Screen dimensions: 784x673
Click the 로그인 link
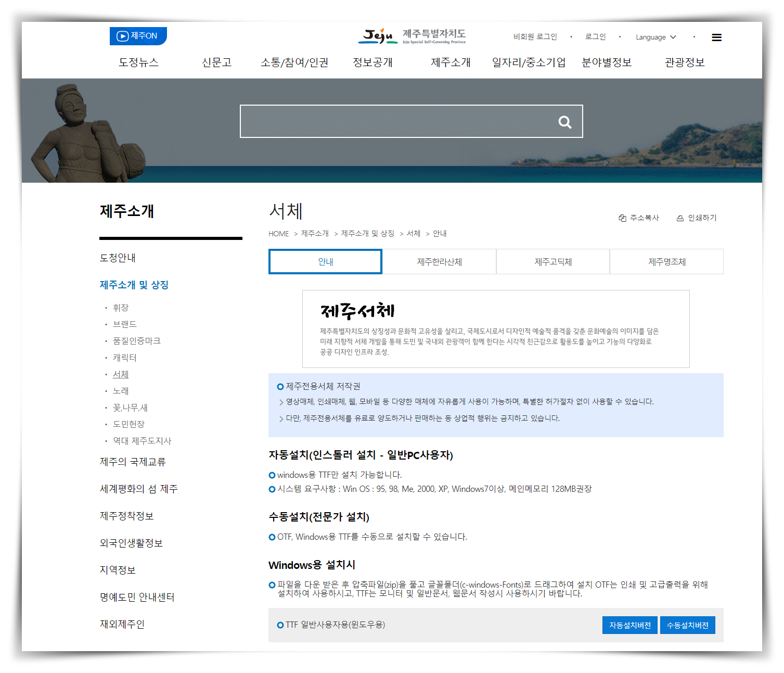tap(595, 36)
